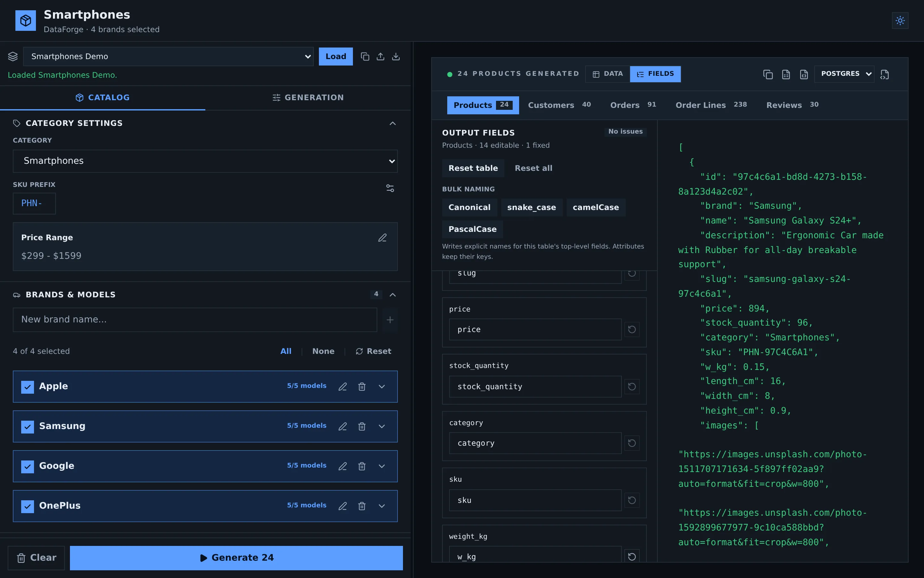
Task: Apply camelCase bulk naming
Action: [x=596, y=207]
